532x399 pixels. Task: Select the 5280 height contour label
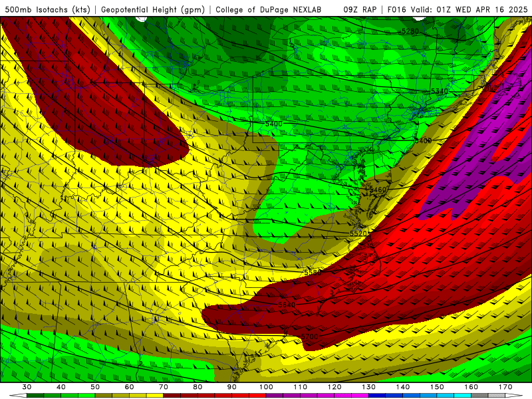coord(410,31)
